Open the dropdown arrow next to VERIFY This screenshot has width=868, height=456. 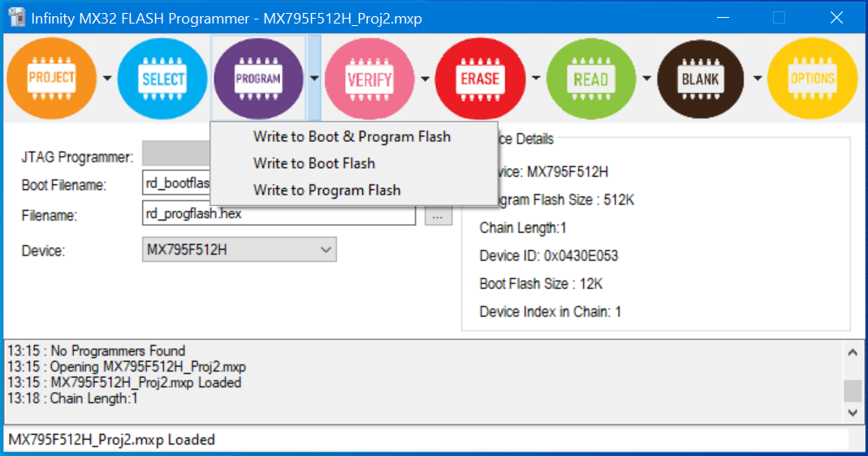pyautogui.click(x=425, y=79)
